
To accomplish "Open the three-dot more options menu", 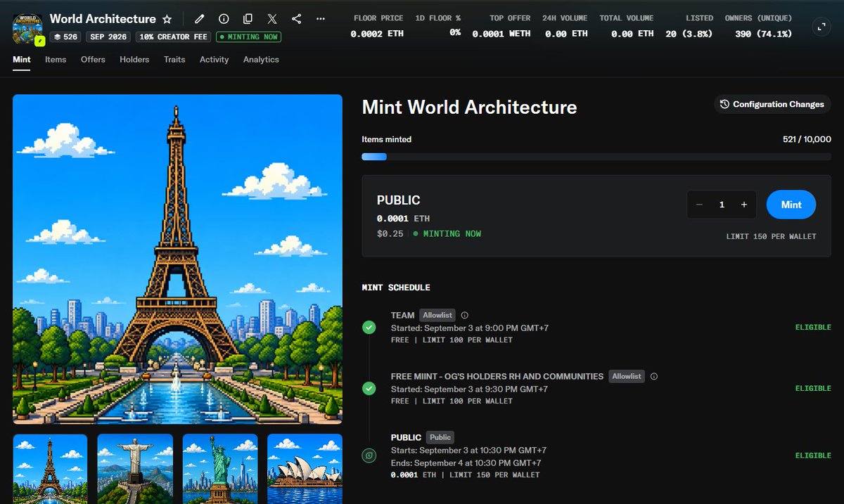I will (321, 19).
